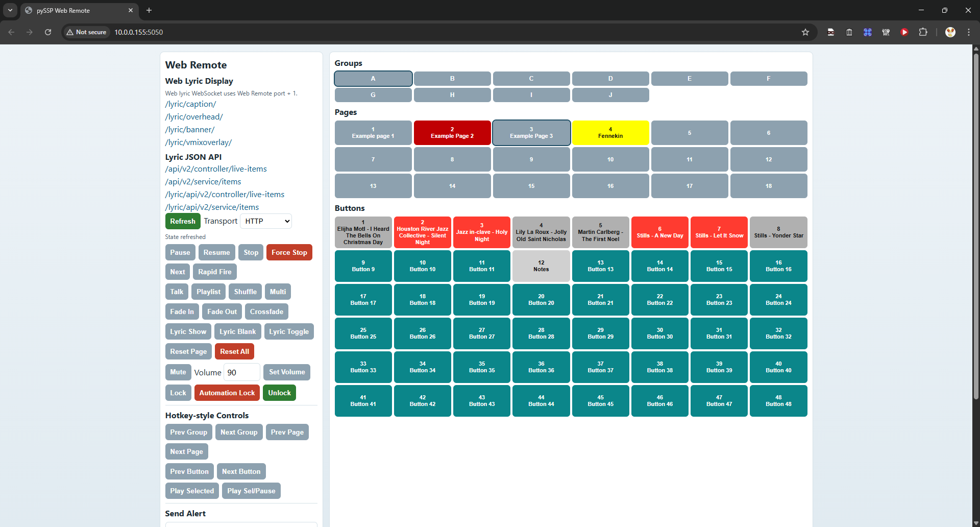Click Reset All
This screenshot has width=980, height=527.
[234, 351]
